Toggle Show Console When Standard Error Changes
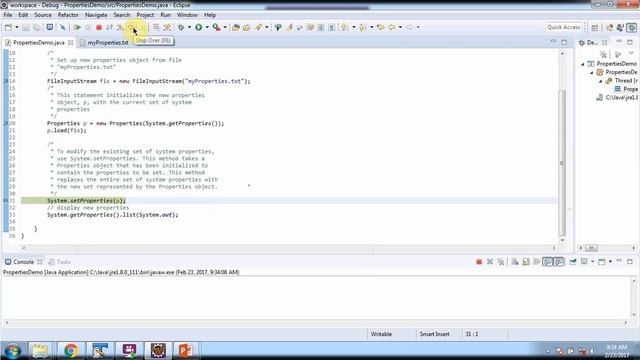 tap(558, 262)
